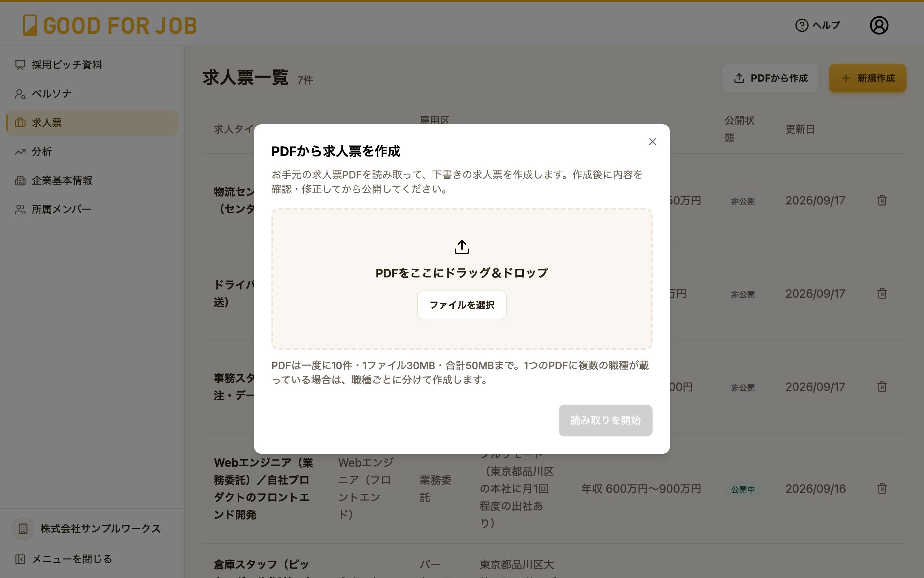Click the Webエンジニア（業務委託） job title
The image size is (924, 578).
263,488
